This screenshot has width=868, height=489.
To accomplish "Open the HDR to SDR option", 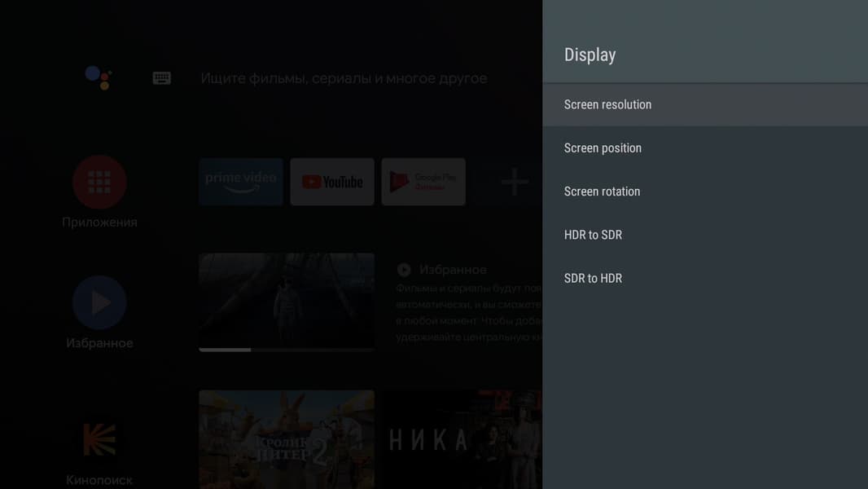I will point(704,235).
